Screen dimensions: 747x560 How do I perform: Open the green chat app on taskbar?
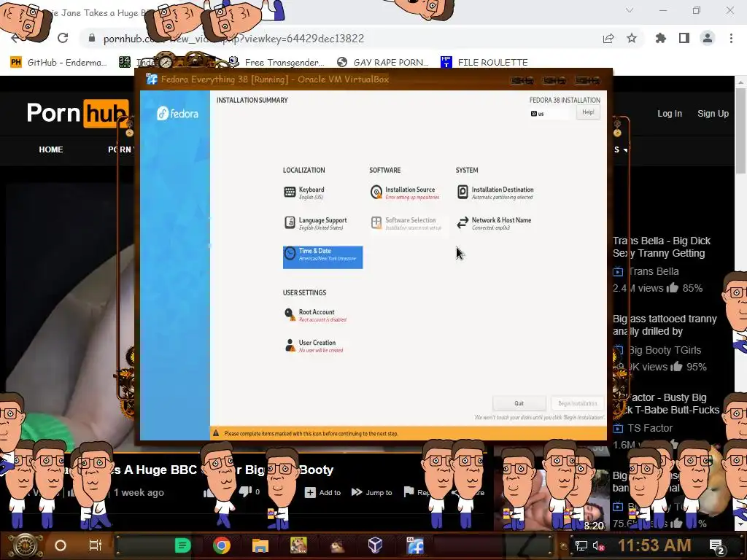(x=182, y=545)
